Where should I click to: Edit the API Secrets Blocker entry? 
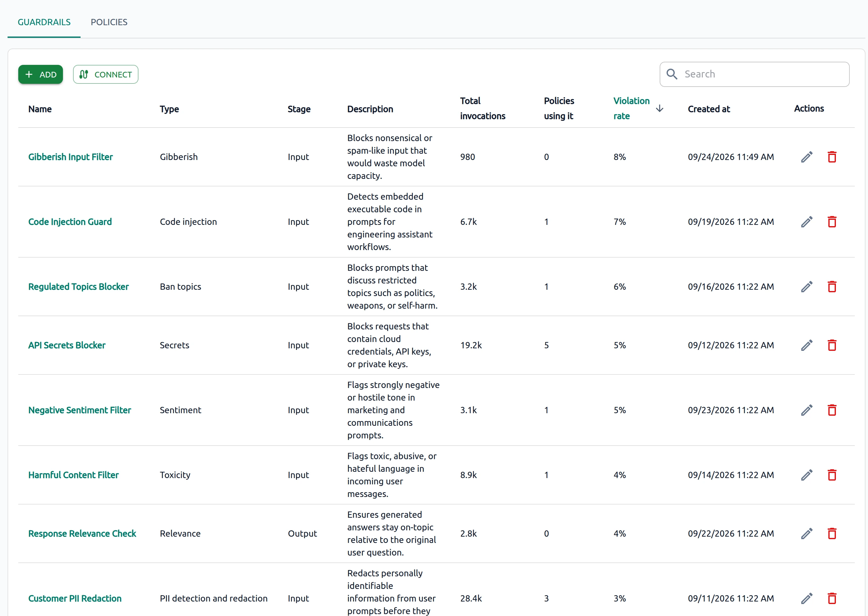point(807,345)
